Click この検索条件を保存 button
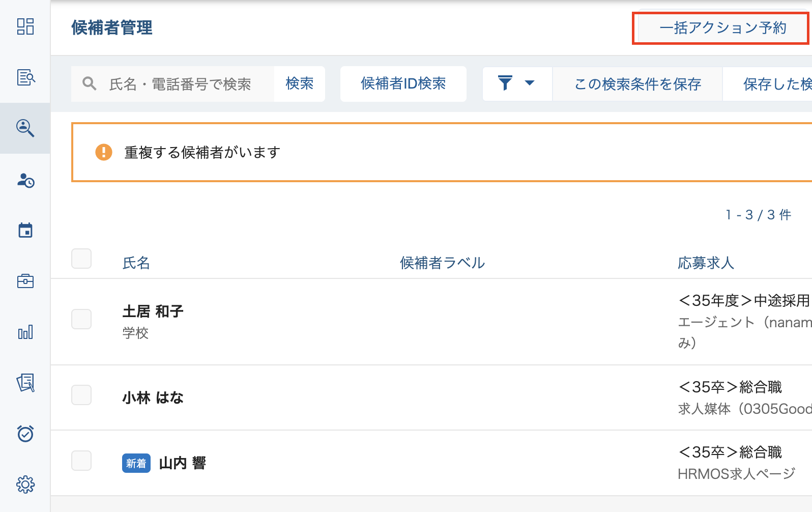812x512 pixels. [637, 84]
